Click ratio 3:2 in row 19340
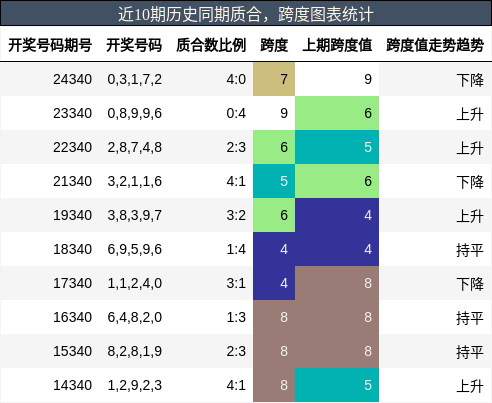The image size is (492, 403). click(236, 215)
